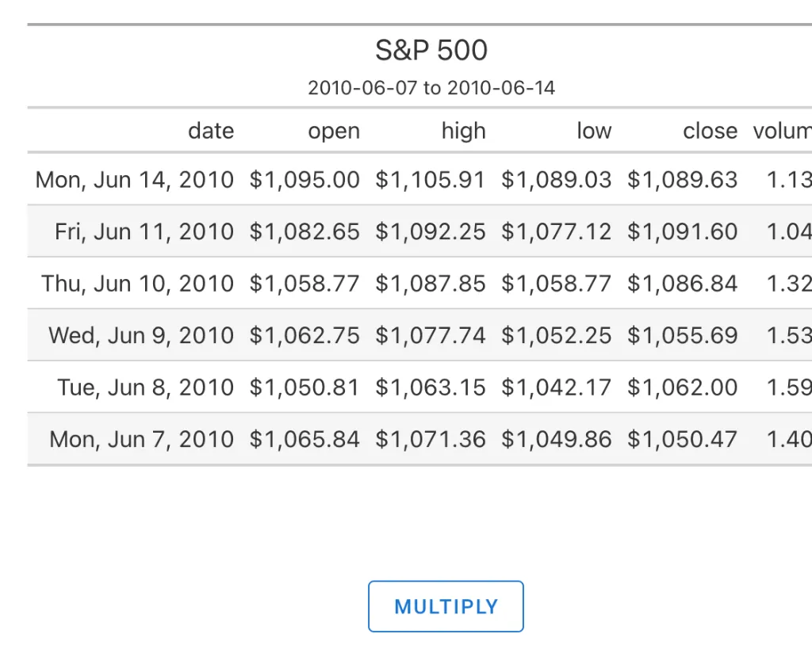Click the close column header
Screen dimensions: 812x649
[x=710, y=131]
